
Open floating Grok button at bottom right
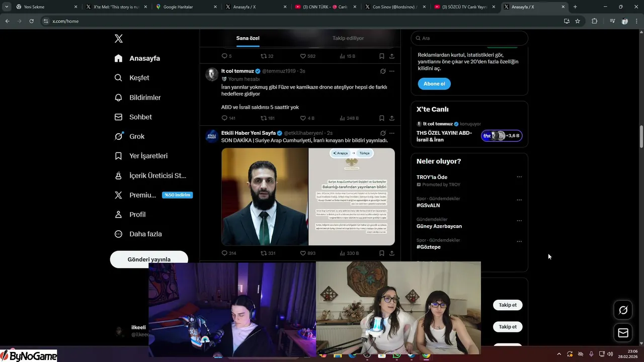coord(623,310)
